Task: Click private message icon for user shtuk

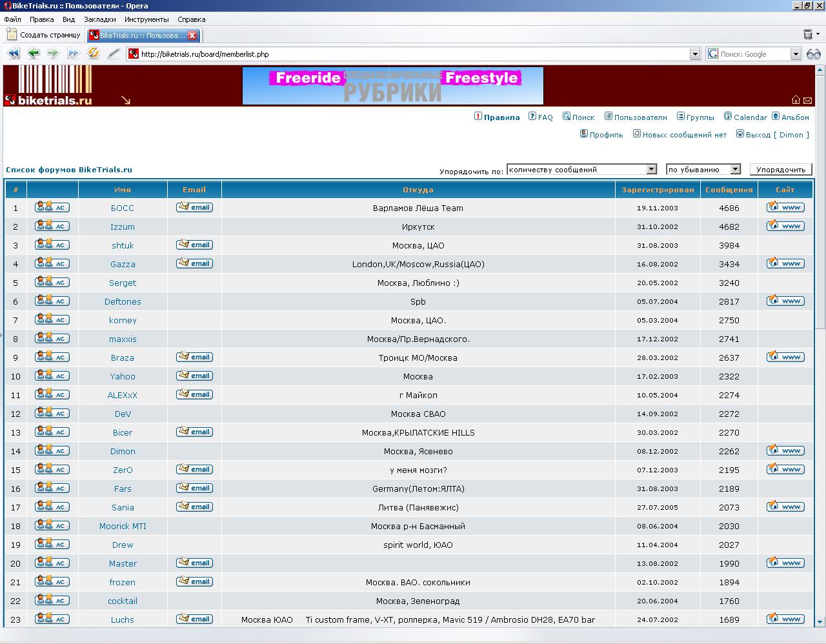Action: click(x=52, y=245)
